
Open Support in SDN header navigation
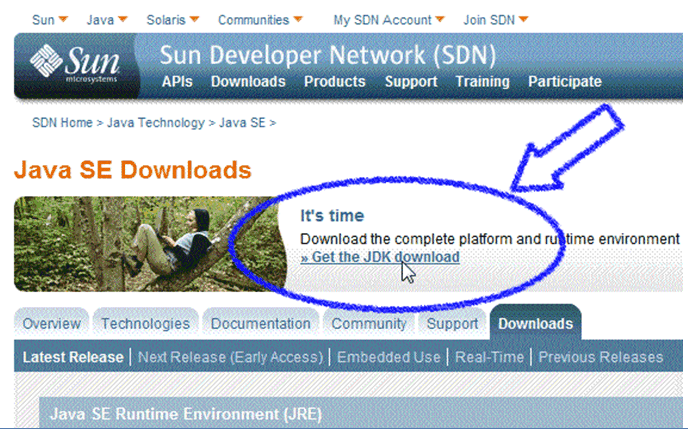411,82
